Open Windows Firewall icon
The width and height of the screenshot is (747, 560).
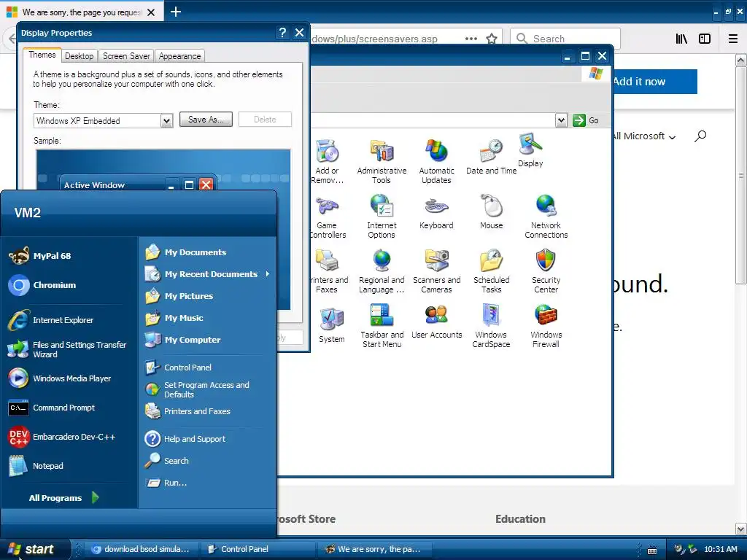tap(546, 326)
